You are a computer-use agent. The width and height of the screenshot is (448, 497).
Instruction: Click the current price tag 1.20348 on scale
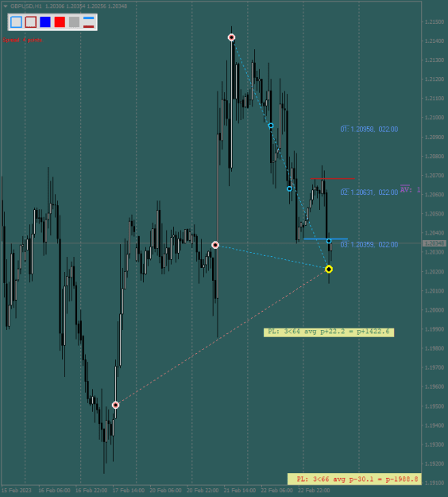(x=434, y=243)
